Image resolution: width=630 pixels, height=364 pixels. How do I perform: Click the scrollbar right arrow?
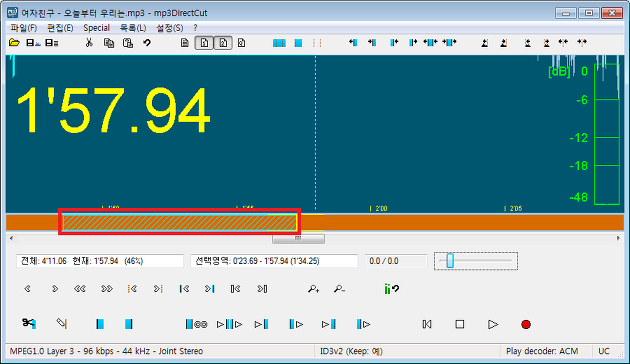point(618,238)
